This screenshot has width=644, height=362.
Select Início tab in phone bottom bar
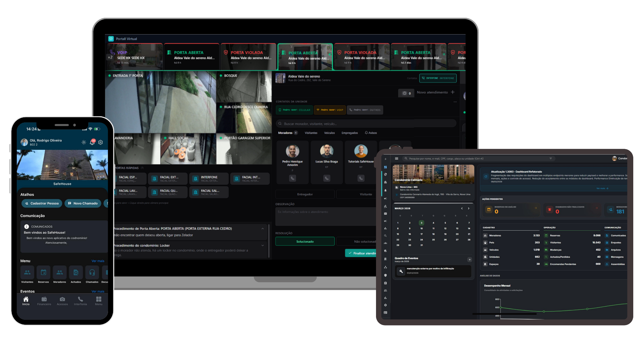pyautogui.click(x=26, y=301)
